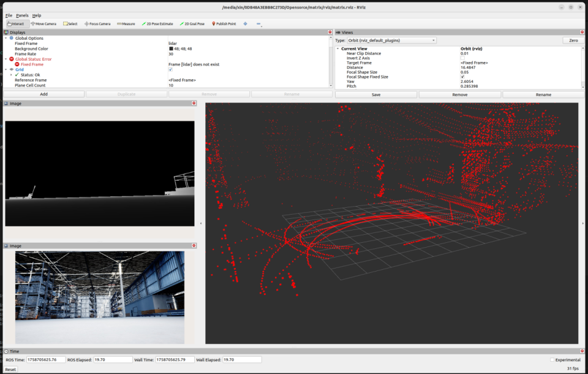This screenshot has height=374, width=588.
Task: Activate the Move Camera tool
Action: pyautogui.click(x=43, y=24)
